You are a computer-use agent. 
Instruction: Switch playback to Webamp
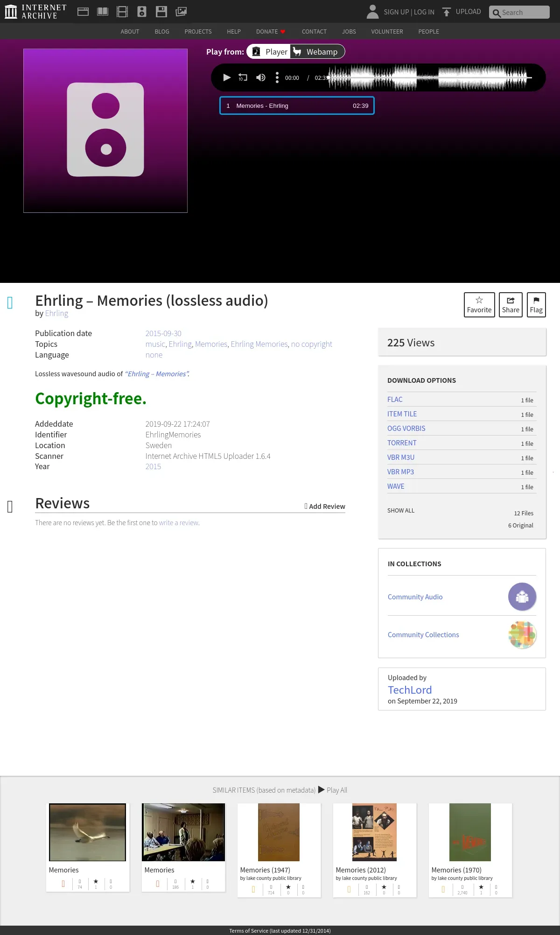pyautogui.click(x=317, y=51)
